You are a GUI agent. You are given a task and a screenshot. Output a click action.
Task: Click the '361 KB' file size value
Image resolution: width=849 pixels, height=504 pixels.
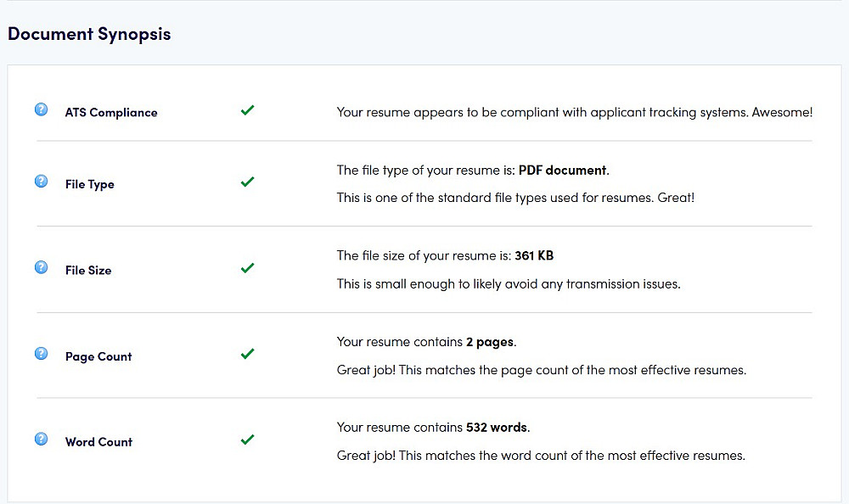coord(534,255)
